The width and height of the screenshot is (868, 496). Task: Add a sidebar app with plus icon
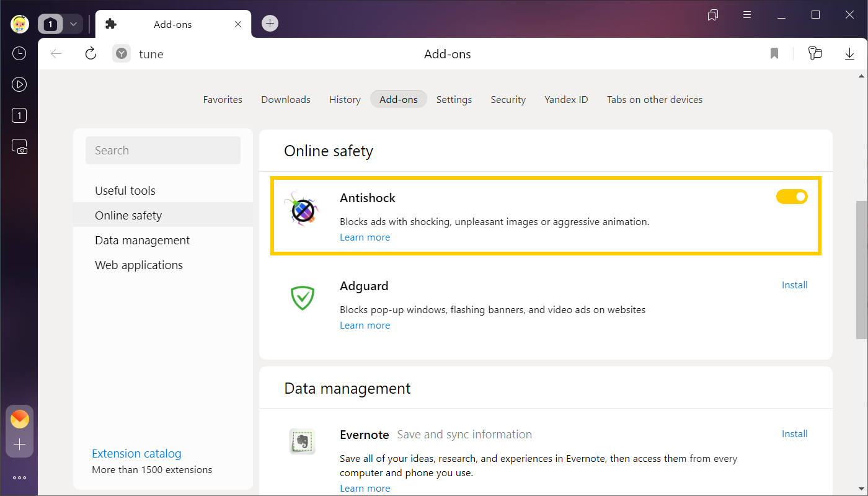pyautogui.click(x=20, y=445)
